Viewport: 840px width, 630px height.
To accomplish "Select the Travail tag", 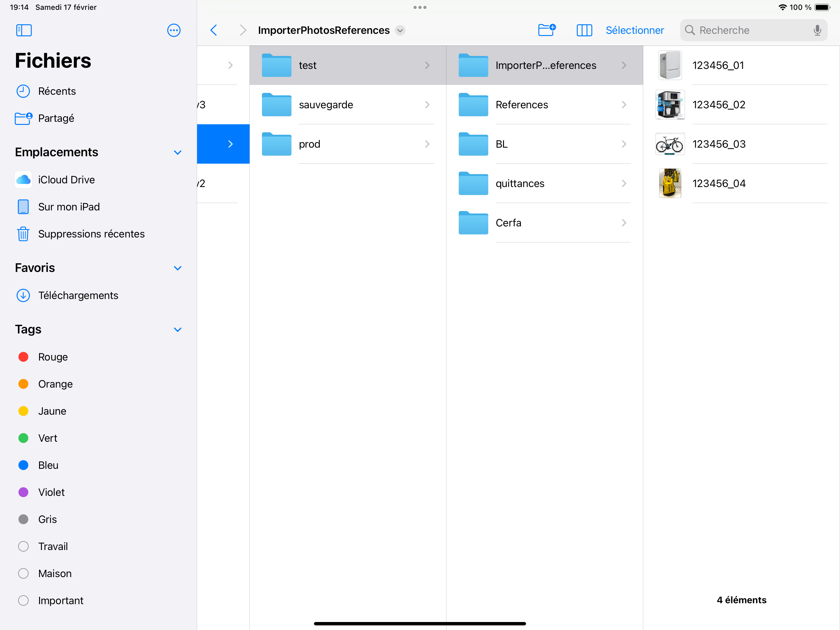I will (98, 546).
